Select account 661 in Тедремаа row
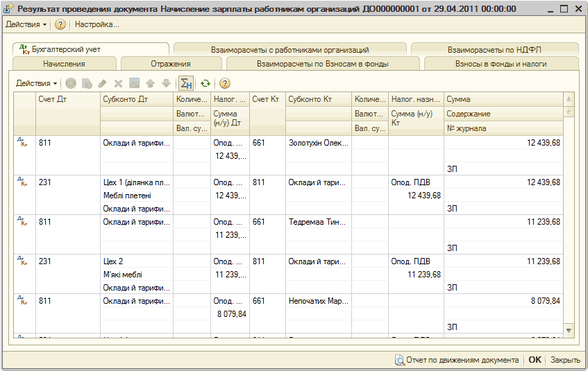Screen dimensions: 588x371 click(267, 222)
